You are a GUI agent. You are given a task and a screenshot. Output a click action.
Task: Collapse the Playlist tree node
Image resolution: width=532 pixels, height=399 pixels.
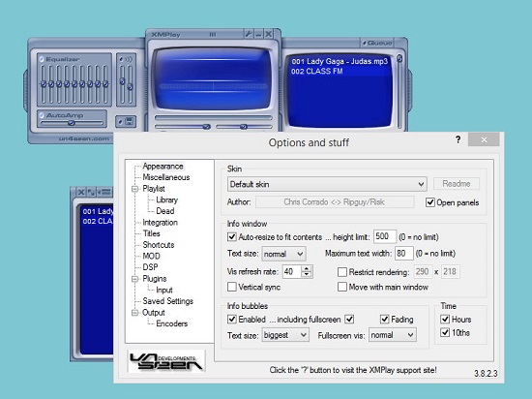[135, 189]
